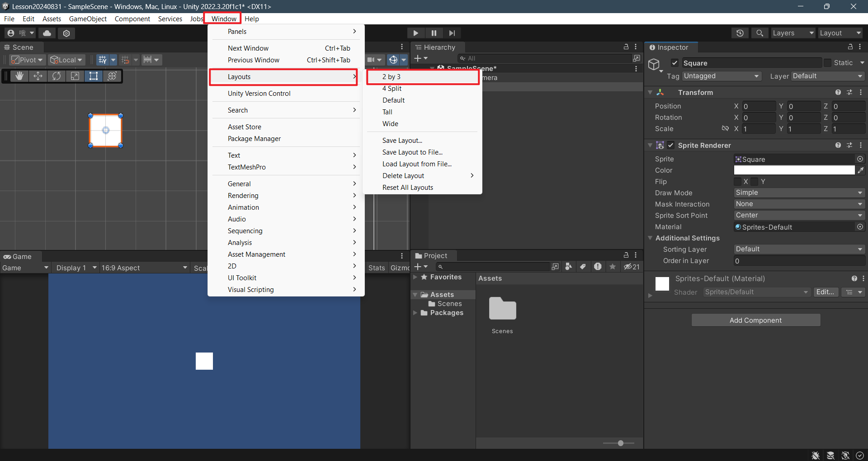The image size is (868, 461).
Task: Select the Rotate tool
Action: click(x=57, y=76)
